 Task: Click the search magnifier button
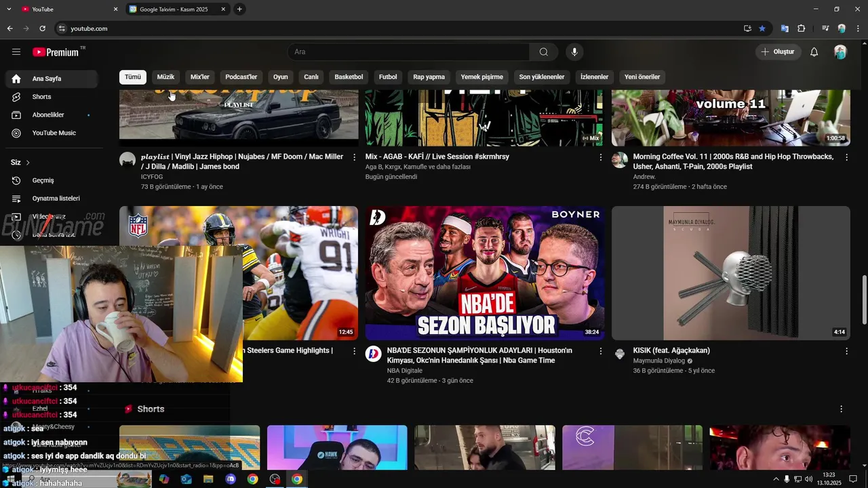tap(544, 52)
